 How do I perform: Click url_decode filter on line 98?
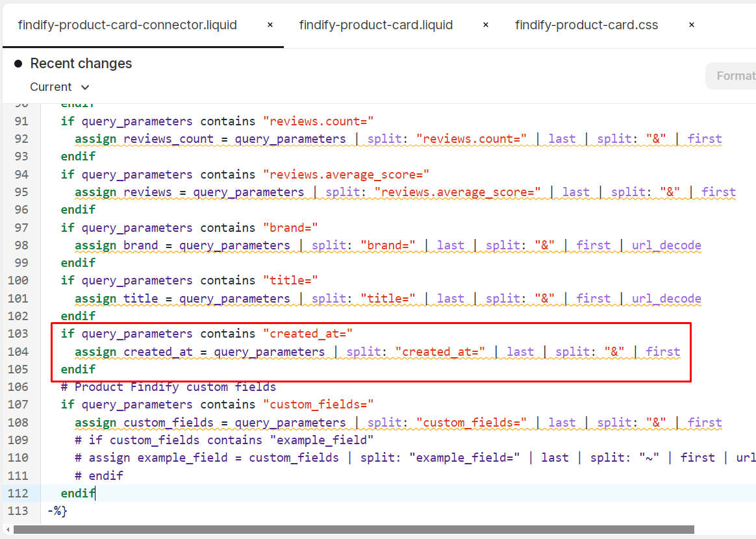[x=666, y=245]
